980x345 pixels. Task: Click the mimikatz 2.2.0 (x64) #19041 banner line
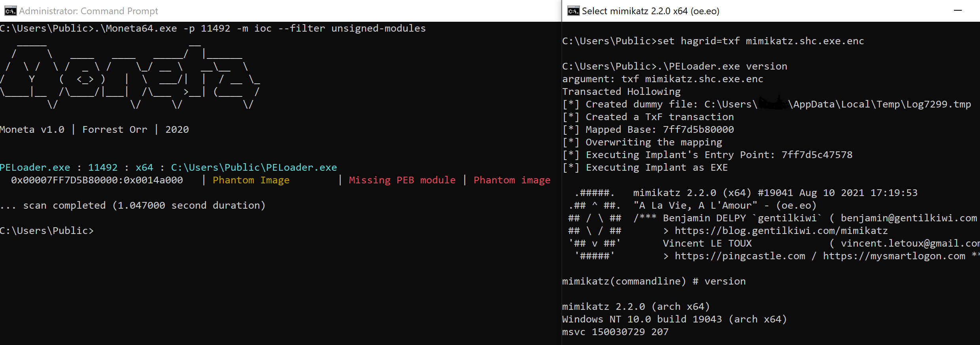(x=775, y=193)
